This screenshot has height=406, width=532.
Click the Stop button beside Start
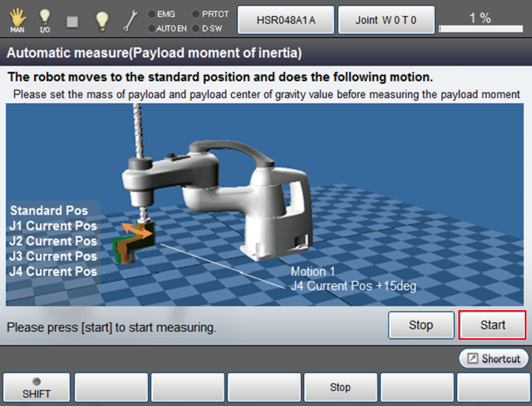pyautogui.click(x=421, y=325)
